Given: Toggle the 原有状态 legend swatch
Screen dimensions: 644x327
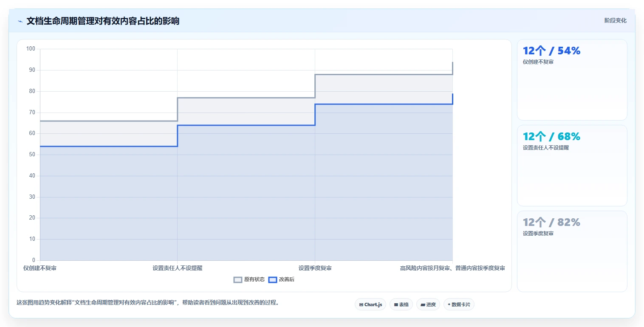Looking at the screenshot, I should (x=238, y=279).
